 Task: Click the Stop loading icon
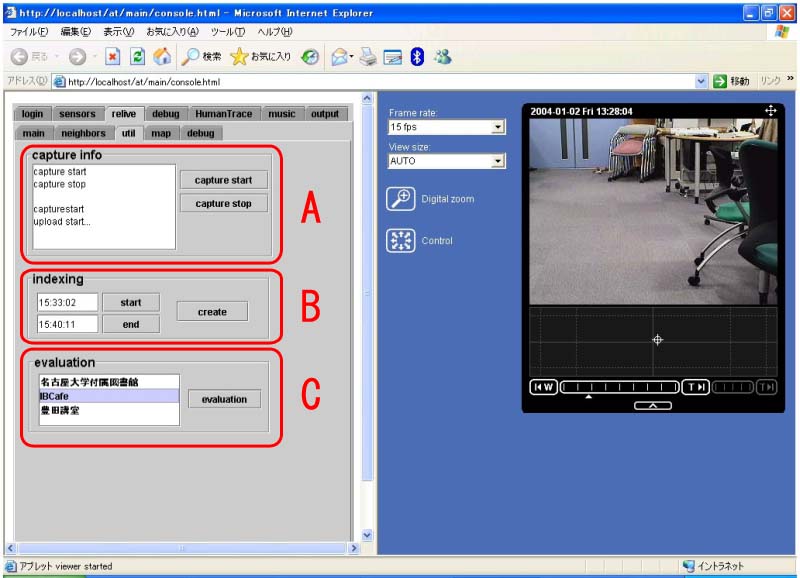tap(112, 57)
